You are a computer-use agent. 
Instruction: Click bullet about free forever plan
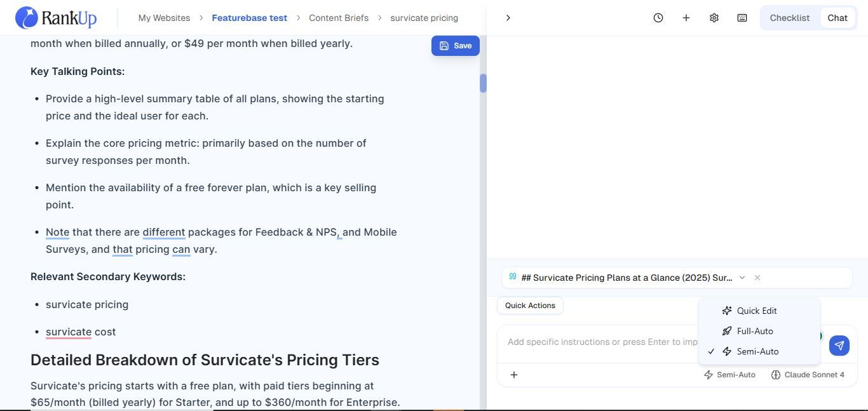[211, 196]
